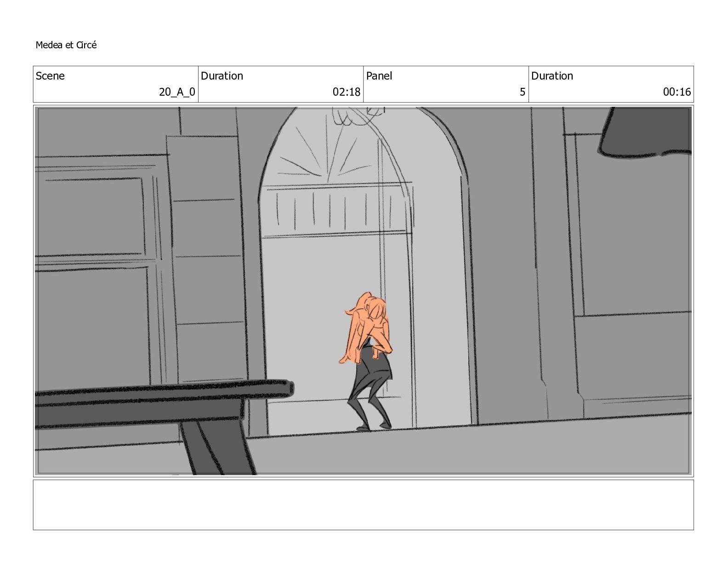Click the panel duration value '00:16'
The height and width of the screenshot is (563, 728).
click(x=677, y=92)
